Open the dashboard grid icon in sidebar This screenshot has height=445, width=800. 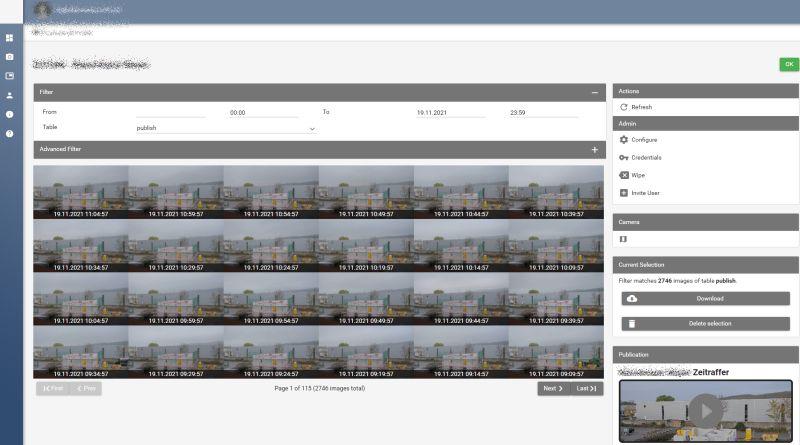click(9, 38)
